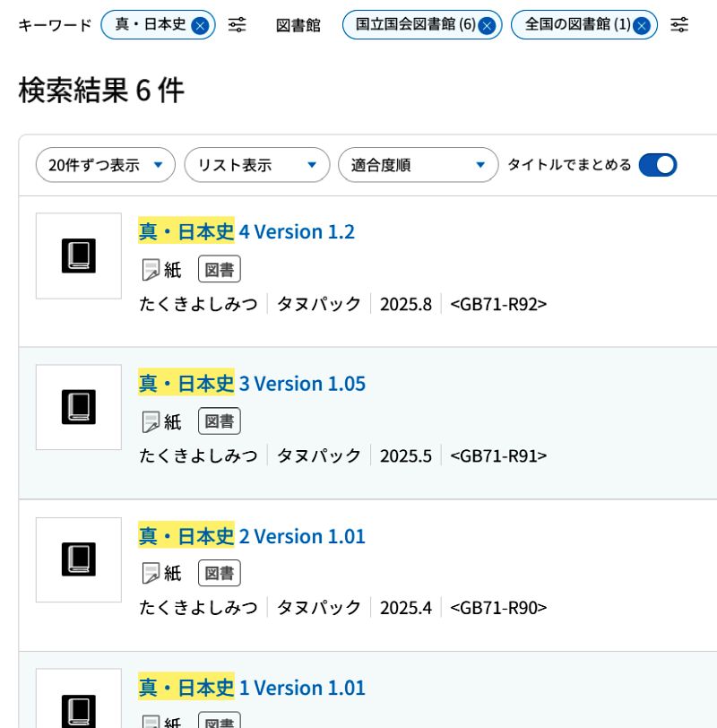Remove the 真・日本史 keyword filter chip
Viewport: 717px width, 728px height.
tap(200, 25)
